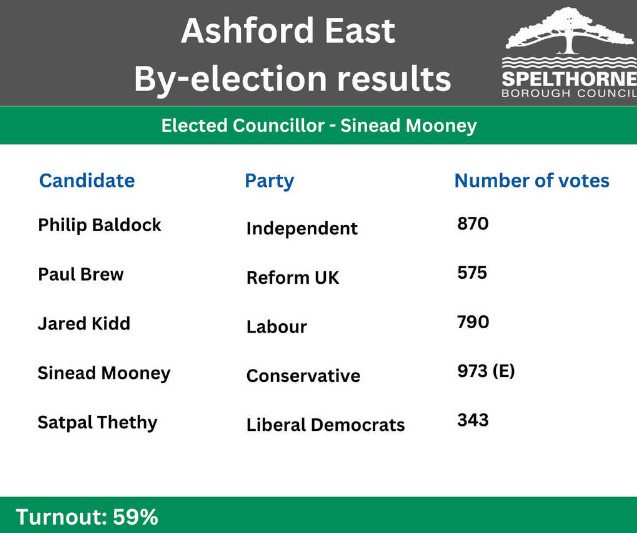Viewport: 637px width, 533px height.
Task: Click the Number of votes column header
Action: (x=531, y=181)
